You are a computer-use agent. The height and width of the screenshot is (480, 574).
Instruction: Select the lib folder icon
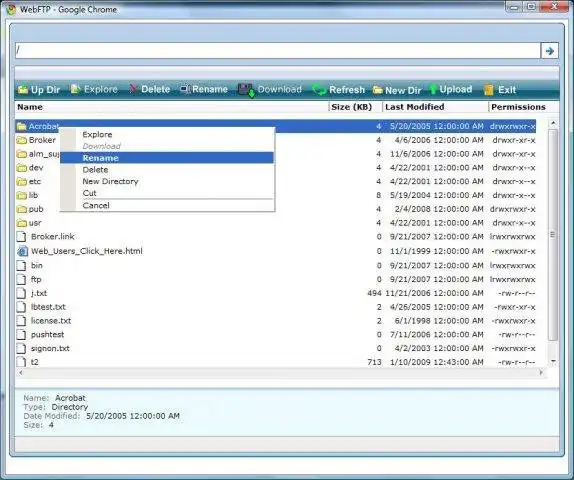point(22,196)
